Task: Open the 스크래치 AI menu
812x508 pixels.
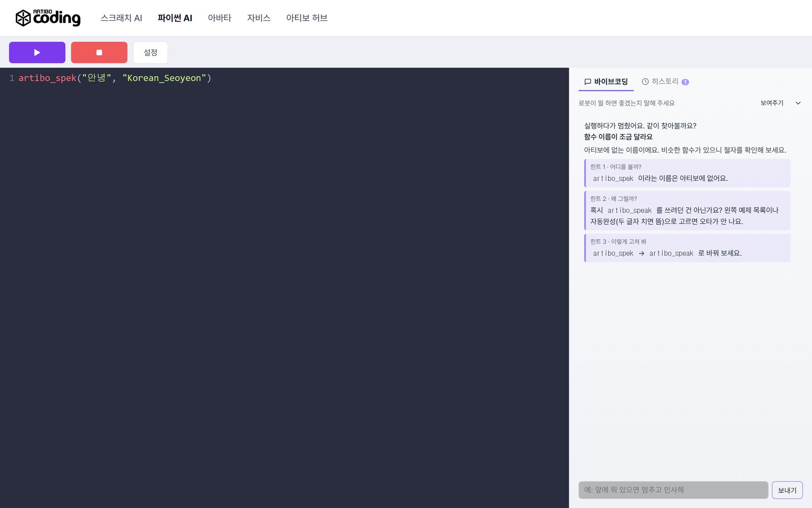Action: click(121, 18)
